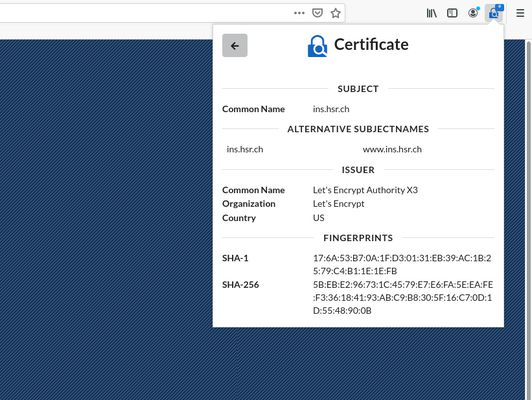Click the Country label
Screen dimensions: 532x400
(x=239, y=218)
